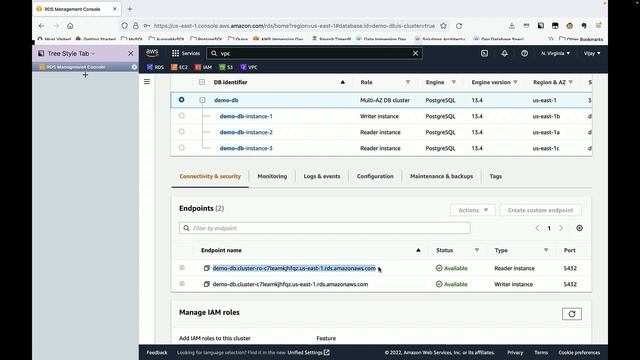Switch to the Tags tab
The height and width of the screenshot is (360, 640).
tap(496, 176)
